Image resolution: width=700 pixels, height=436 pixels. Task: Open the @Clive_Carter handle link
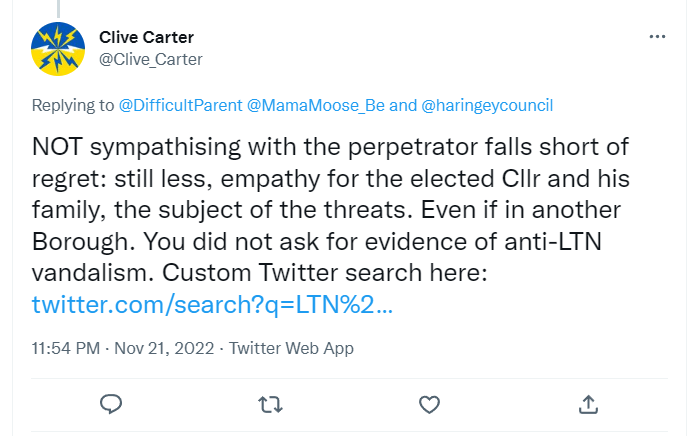click(x=151, y=59)
